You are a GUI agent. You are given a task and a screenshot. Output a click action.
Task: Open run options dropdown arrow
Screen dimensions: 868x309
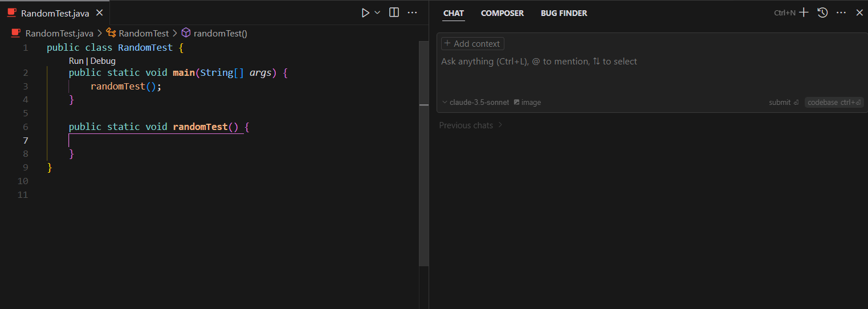pyautogui.click(x=377, y=13)
